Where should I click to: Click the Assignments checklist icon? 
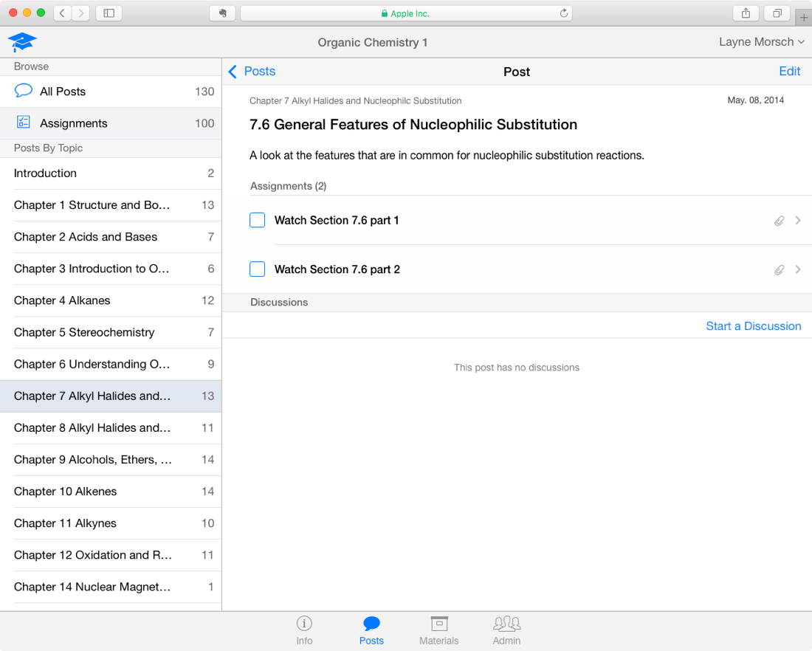(x=24, y=123)
